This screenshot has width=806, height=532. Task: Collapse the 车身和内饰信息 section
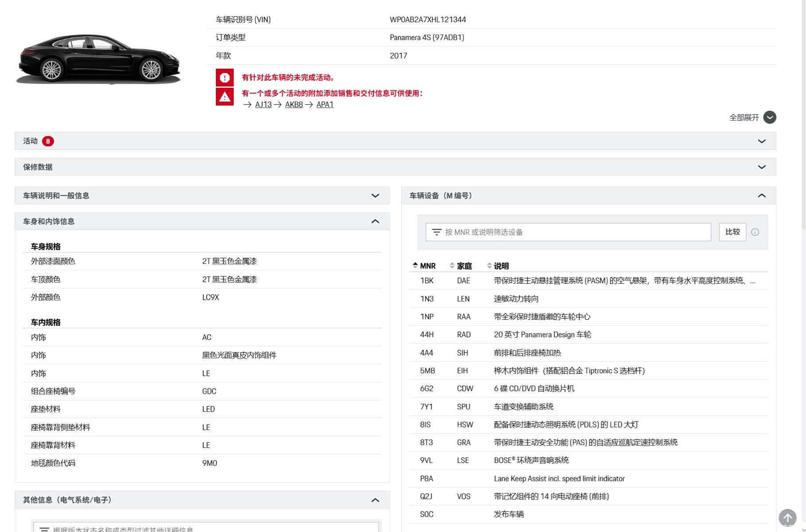(202, 221)
